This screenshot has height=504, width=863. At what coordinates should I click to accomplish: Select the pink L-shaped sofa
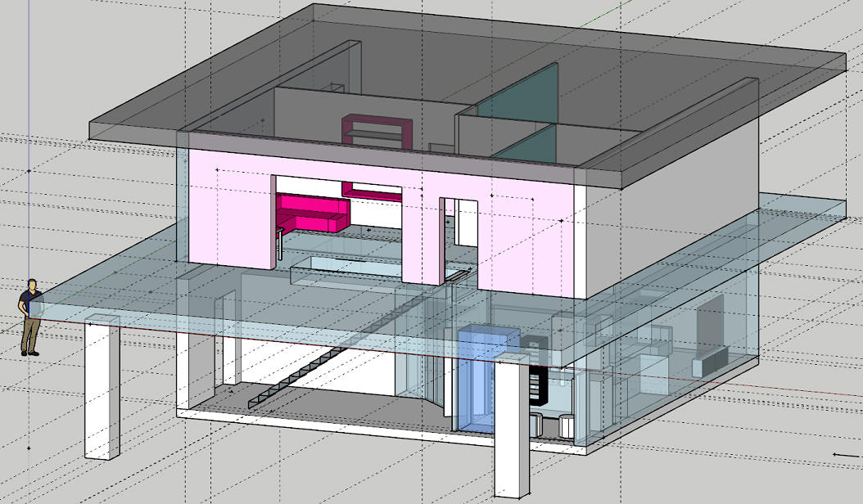coord(313,214)
